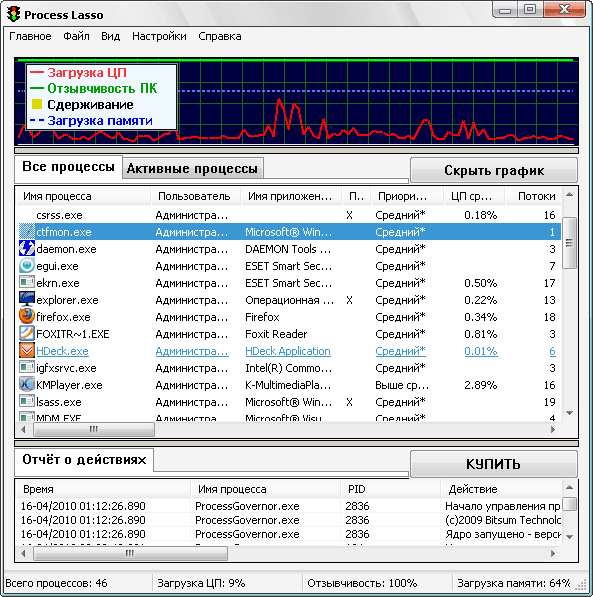Sort log by Время column header
The image size is (593, 597).
pyautogui.click(x=103, y=489)
